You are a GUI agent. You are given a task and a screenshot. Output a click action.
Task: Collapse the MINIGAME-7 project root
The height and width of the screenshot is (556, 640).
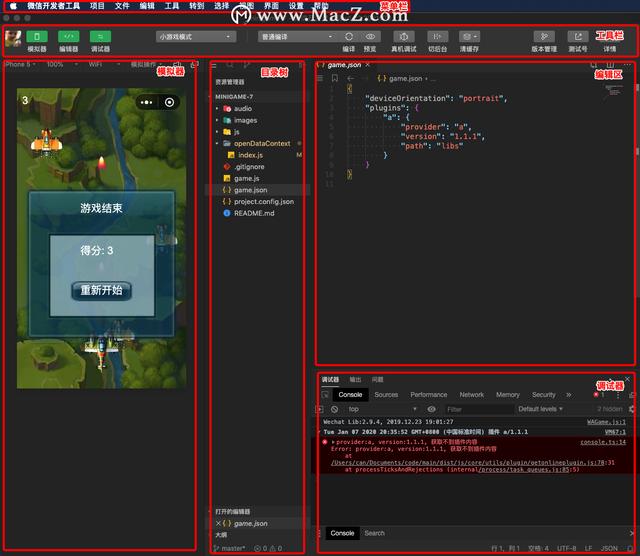tap(234, 97)
